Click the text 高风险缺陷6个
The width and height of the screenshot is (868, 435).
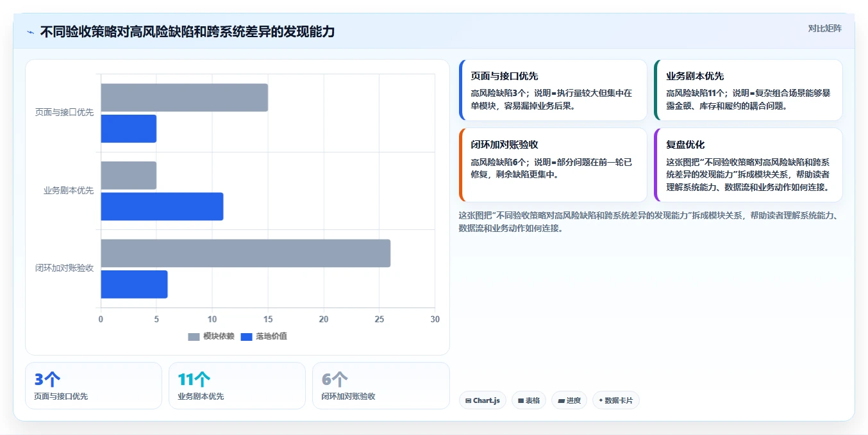click(x=499, y=162)
